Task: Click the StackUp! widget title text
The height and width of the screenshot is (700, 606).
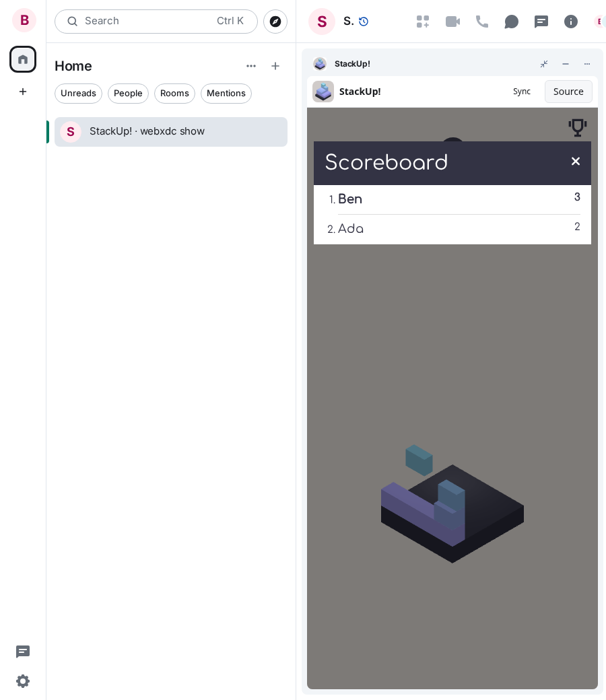Action: (x=352, y=64)
